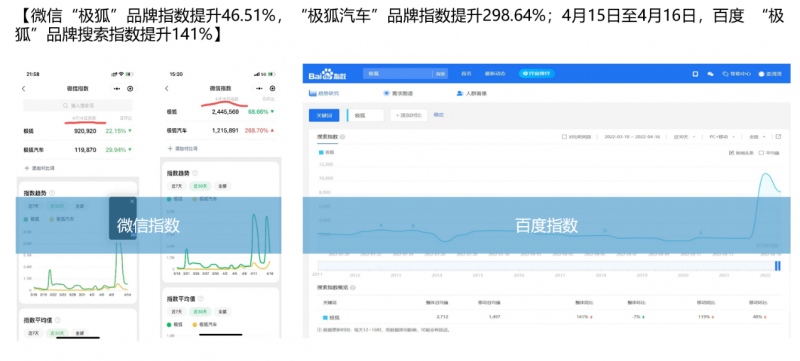Close the dark popup with its X

coord(132,201)
